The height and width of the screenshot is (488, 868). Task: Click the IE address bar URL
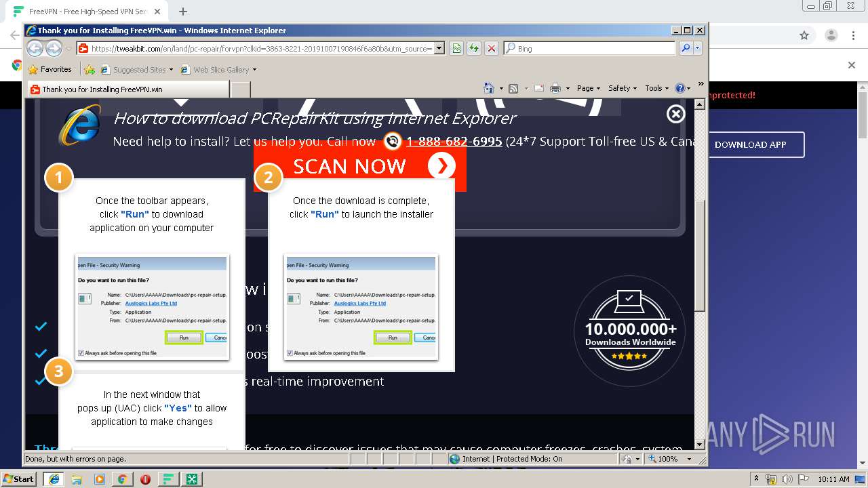point(260,48)
